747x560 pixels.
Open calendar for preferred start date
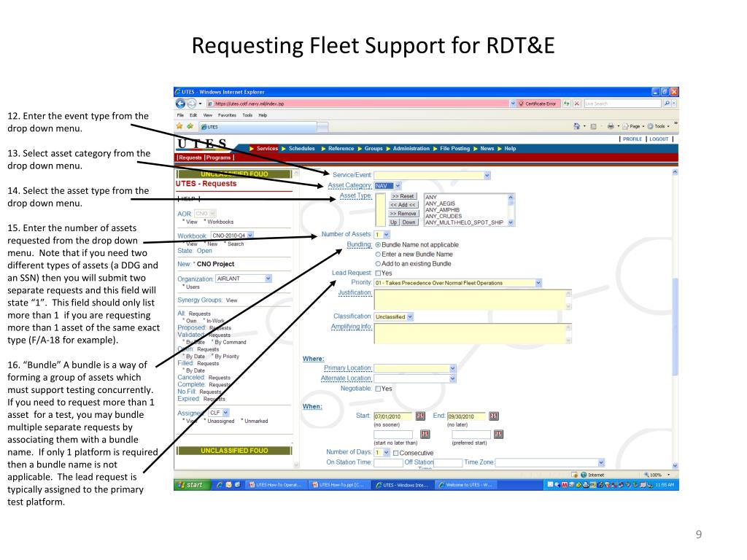point(498,435)
